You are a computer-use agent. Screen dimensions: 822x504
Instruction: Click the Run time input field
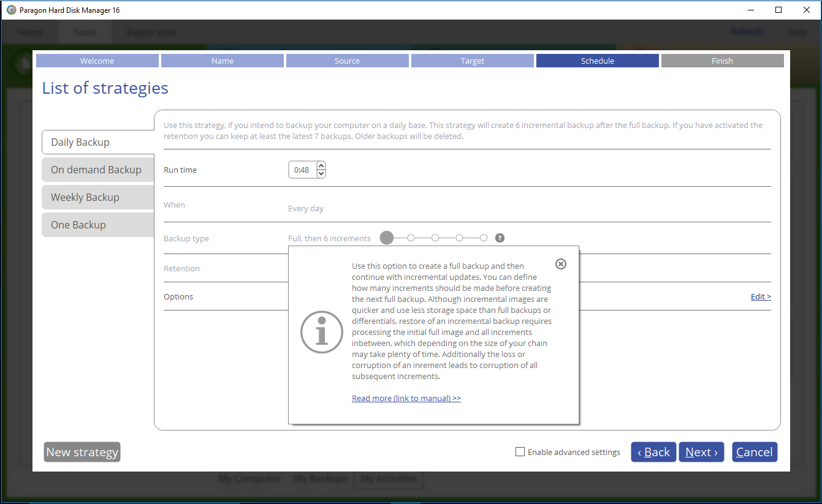[x=303, y=170]
